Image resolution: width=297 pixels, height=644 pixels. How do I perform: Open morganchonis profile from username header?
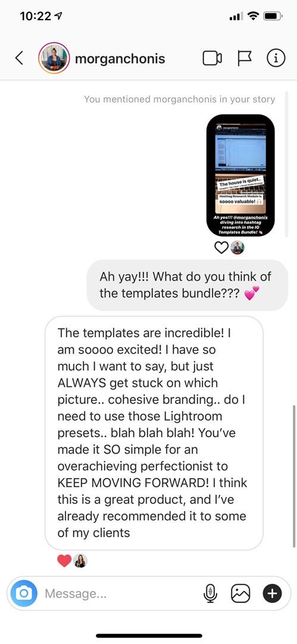point(120,59)
